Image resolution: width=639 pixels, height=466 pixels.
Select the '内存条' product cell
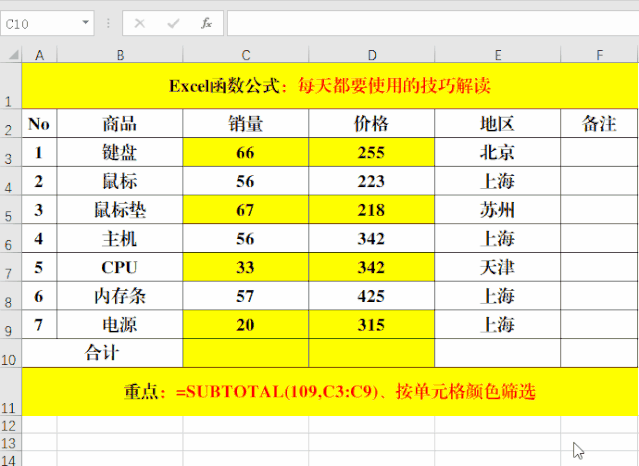click(x=120, y=296)
